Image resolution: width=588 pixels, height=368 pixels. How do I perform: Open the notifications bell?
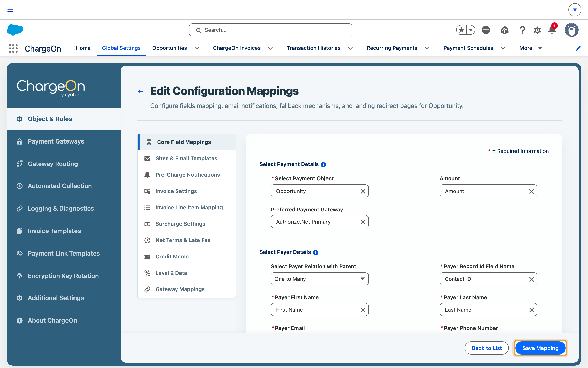[552, 30]
